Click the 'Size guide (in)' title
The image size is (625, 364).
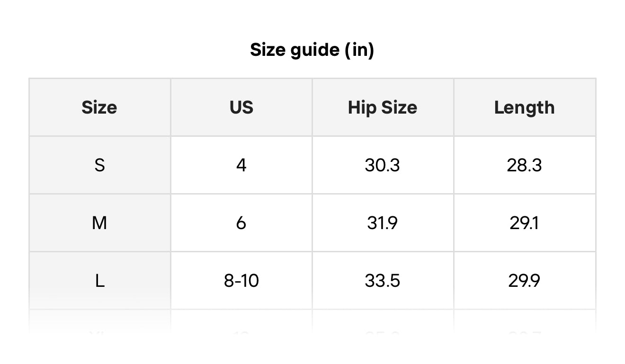click(x=312, y=49)
